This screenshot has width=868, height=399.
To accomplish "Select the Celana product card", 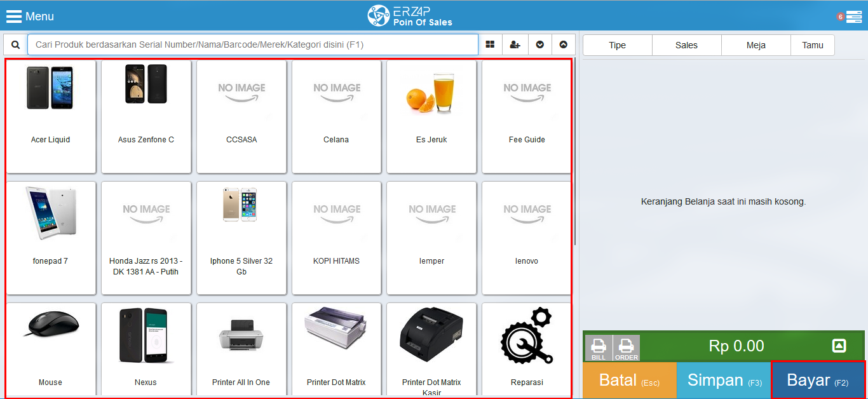I will pyautogui.click(x=337, y=116).
